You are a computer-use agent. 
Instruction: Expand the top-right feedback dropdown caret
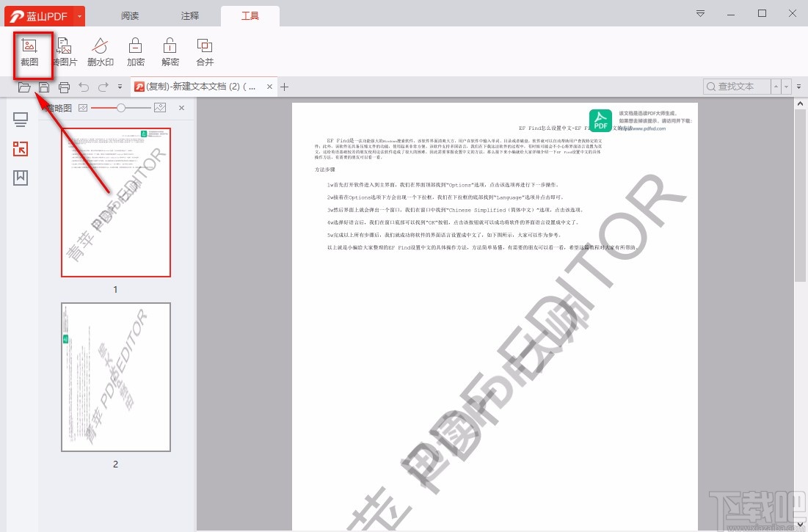tap(699, 13)
